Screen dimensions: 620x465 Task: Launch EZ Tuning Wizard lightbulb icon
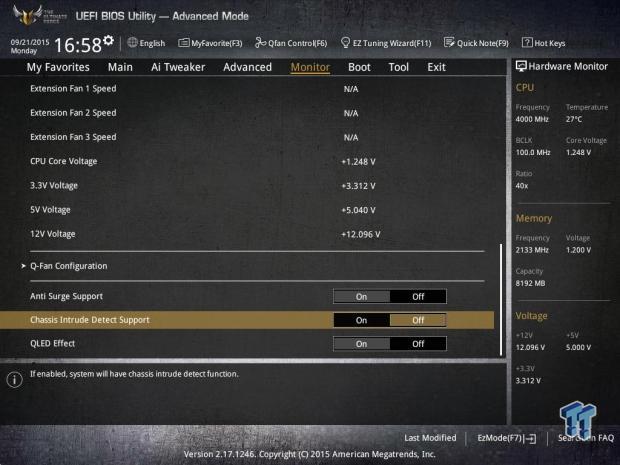point(345,42)
